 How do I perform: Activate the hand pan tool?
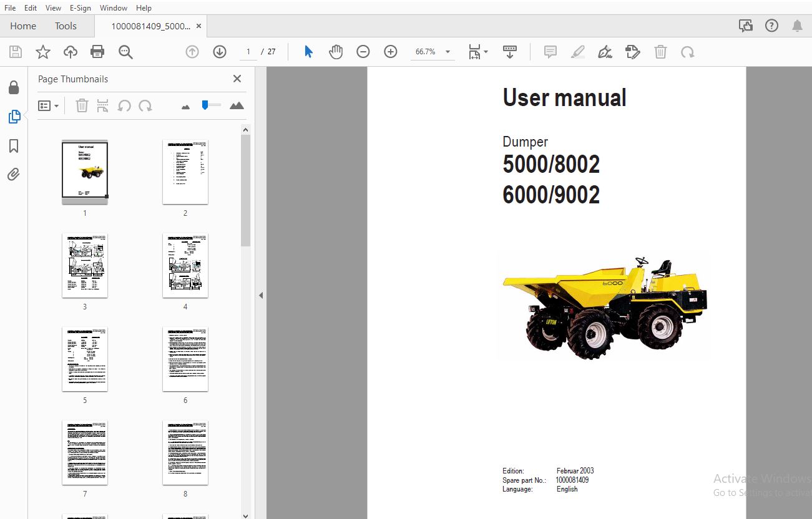pyautogui.click(x=336, y=52)
